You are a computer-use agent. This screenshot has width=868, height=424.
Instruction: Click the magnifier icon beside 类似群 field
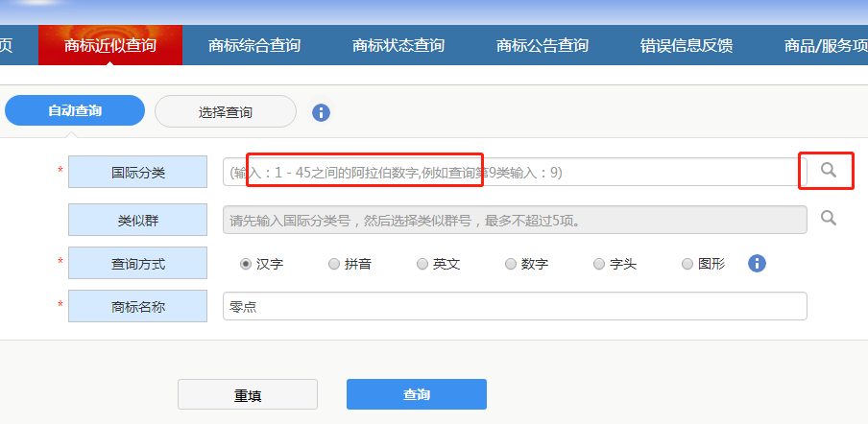click(829, 219)
